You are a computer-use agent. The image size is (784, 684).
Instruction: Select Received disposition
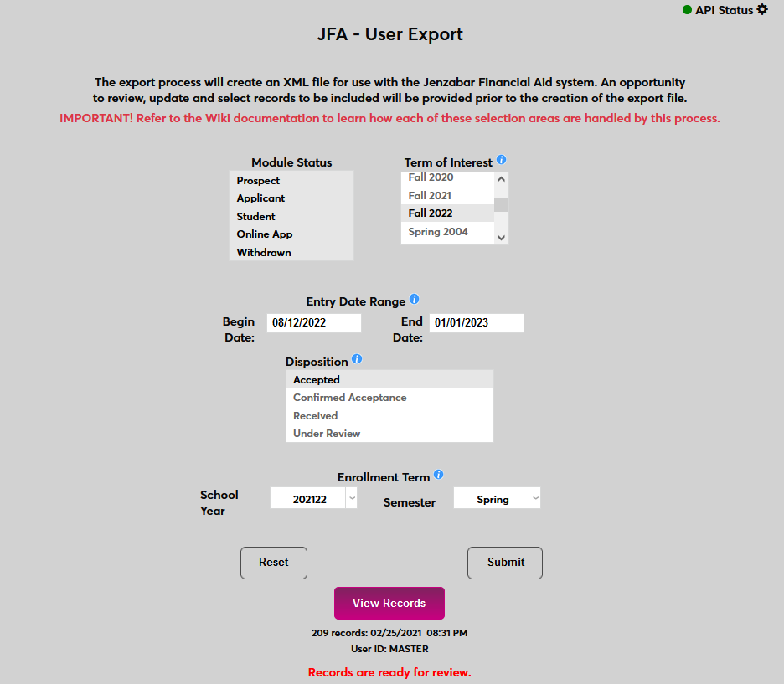[389, 416]
